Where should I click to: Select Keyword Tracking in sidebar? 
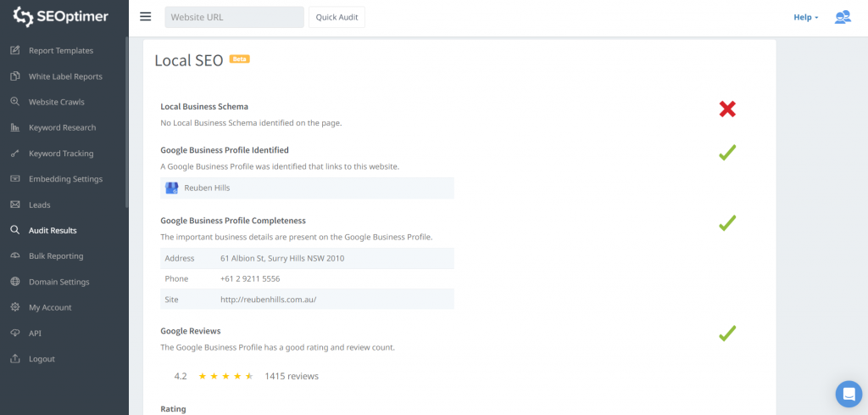[61, 154]
